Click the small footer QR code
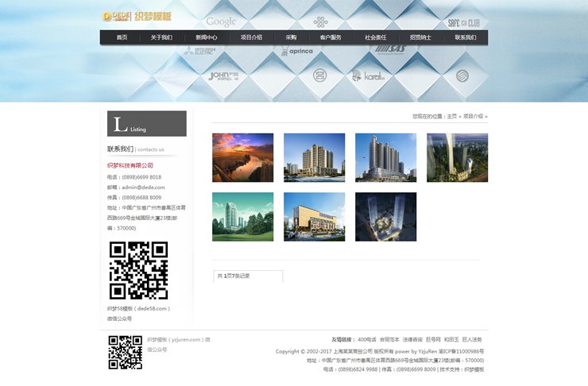The width and height of the screenshot is (588, 386). point(125,352)
